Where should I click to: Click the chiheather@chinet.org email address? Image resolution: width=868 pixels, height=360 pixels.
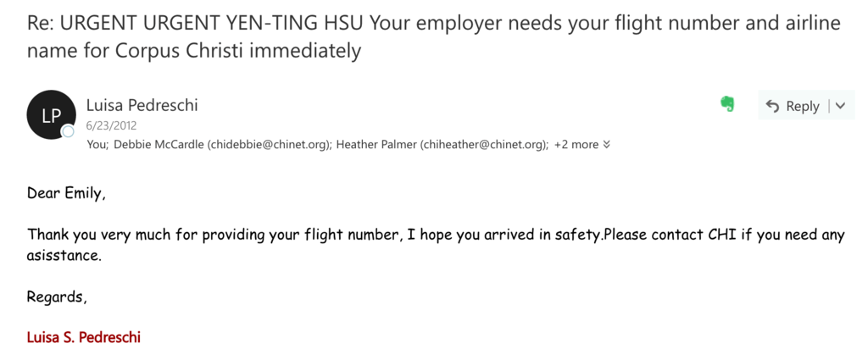481,145
